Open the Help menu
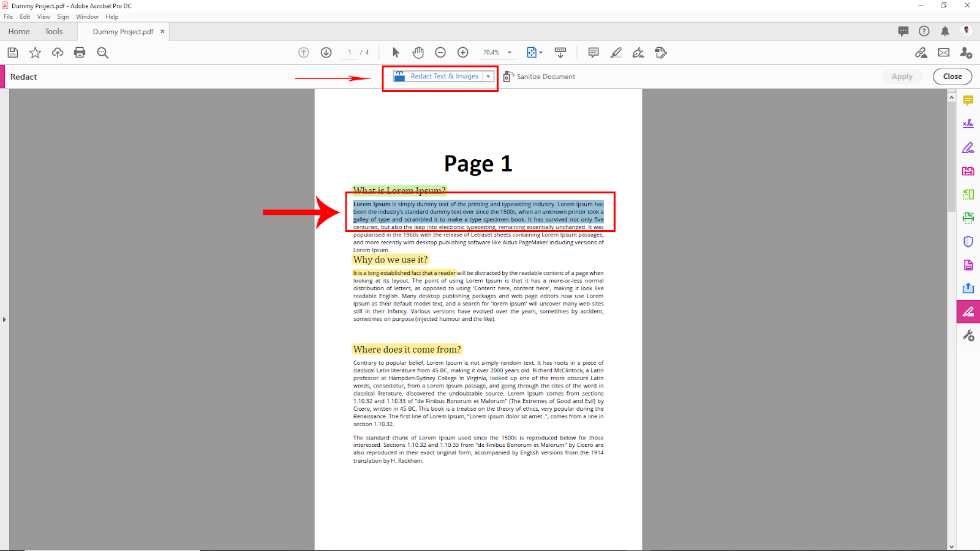980x551 pixels. [x=112, y=17]
